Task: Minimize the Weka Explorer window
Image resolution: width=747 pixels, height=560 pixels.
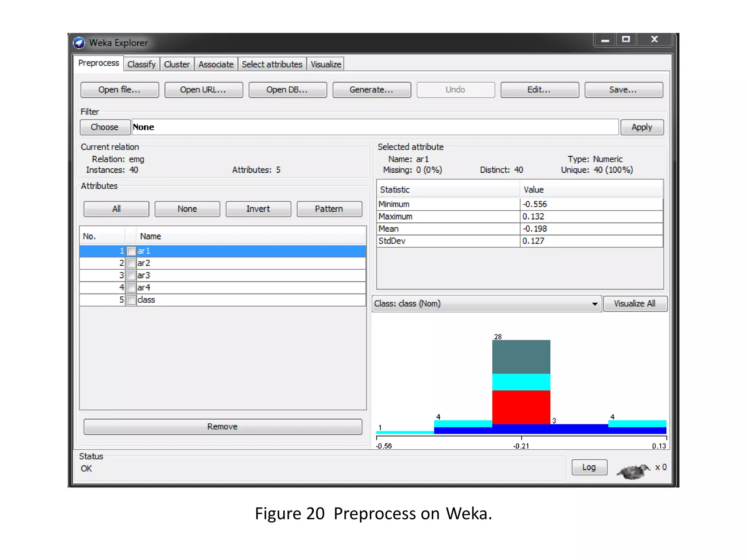Action: point(605,40)
